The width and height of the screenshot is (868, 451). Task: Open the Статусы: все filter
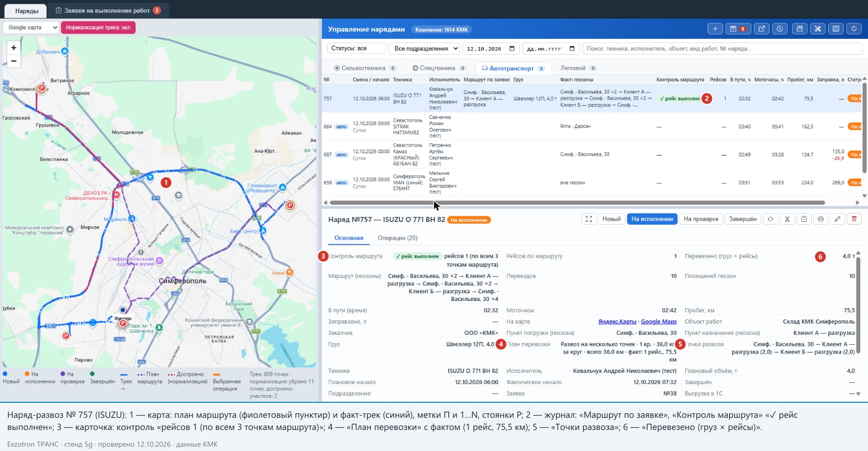(x=356, y=49)
